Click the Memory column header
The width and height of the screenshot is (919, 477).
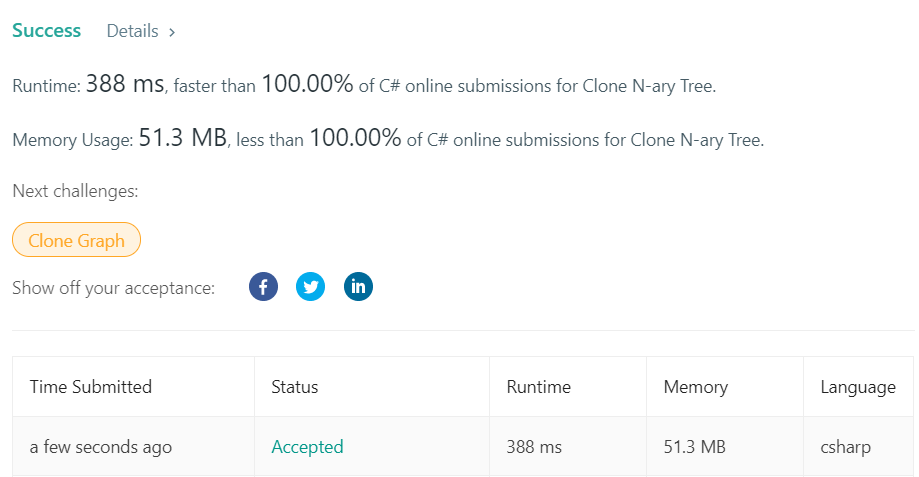695,386
